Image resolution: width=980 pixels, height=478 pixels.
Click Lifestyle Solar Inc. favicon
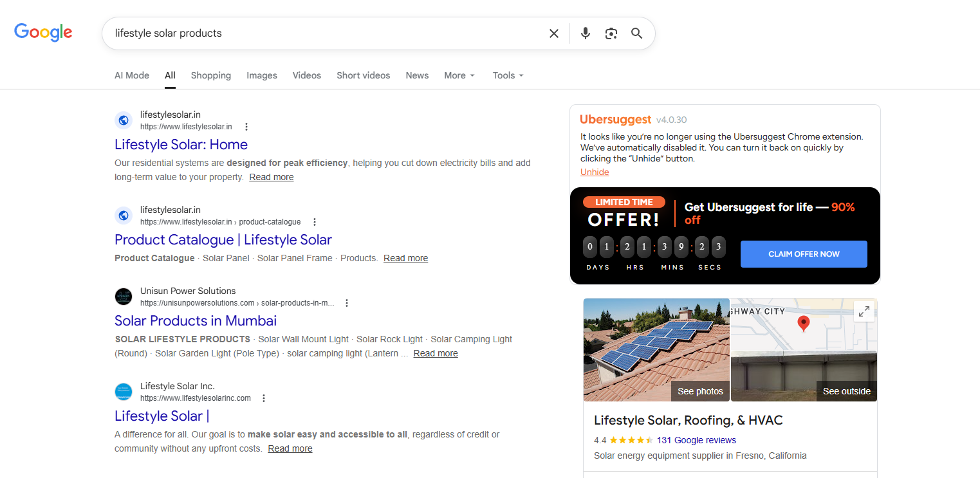(124, 392)
